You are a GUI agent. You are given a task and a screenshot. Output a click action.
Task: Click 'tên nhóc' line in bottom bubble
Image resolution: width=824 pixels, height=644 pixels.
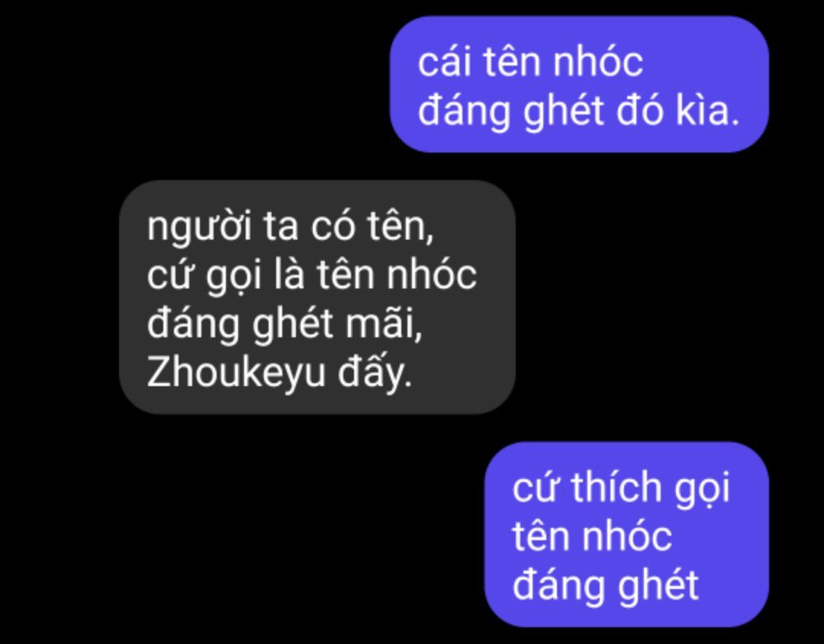coord(592,536)
